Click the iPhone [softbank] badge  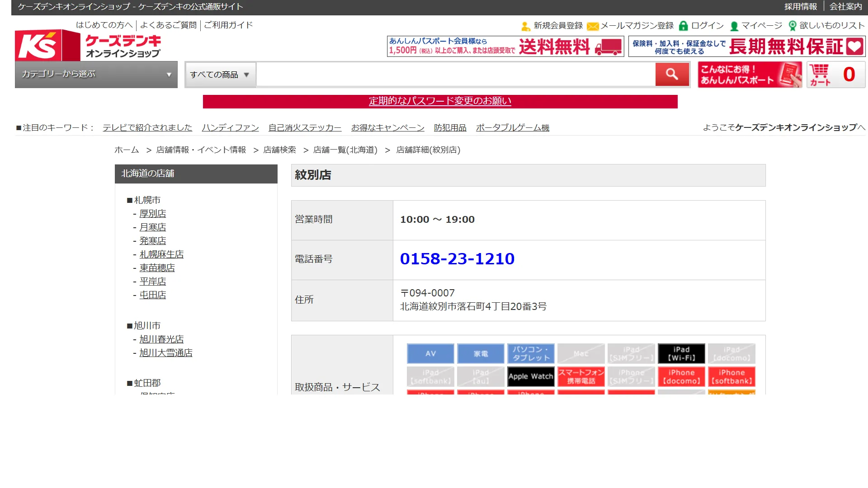pyautogui.click(x=731, y=377)
